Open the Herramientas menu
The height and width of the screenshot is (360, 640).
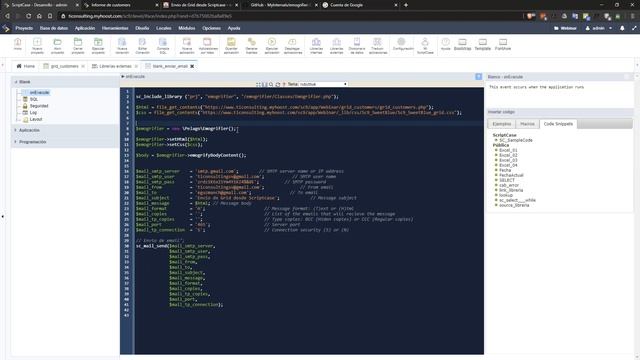[x=115, y=28]
